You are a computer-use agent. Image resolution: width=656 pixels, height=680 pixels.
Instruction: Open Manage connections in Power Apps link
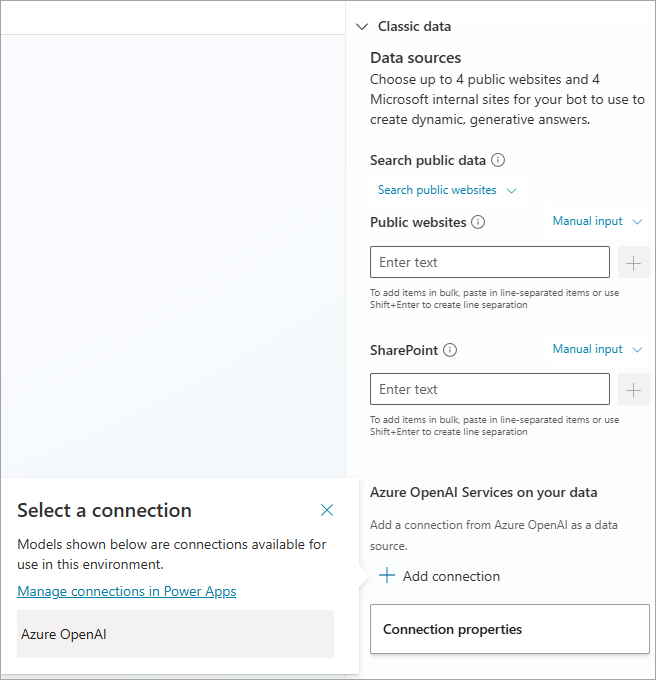127,591
